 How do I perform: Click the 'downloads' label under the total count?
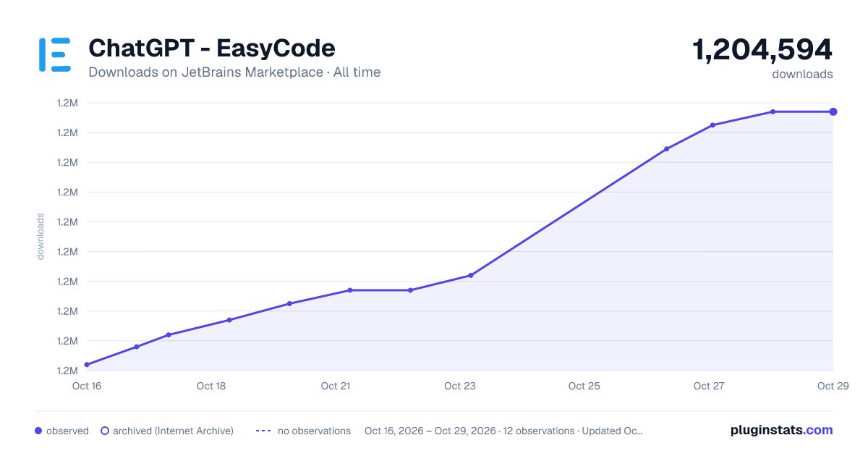802,74
